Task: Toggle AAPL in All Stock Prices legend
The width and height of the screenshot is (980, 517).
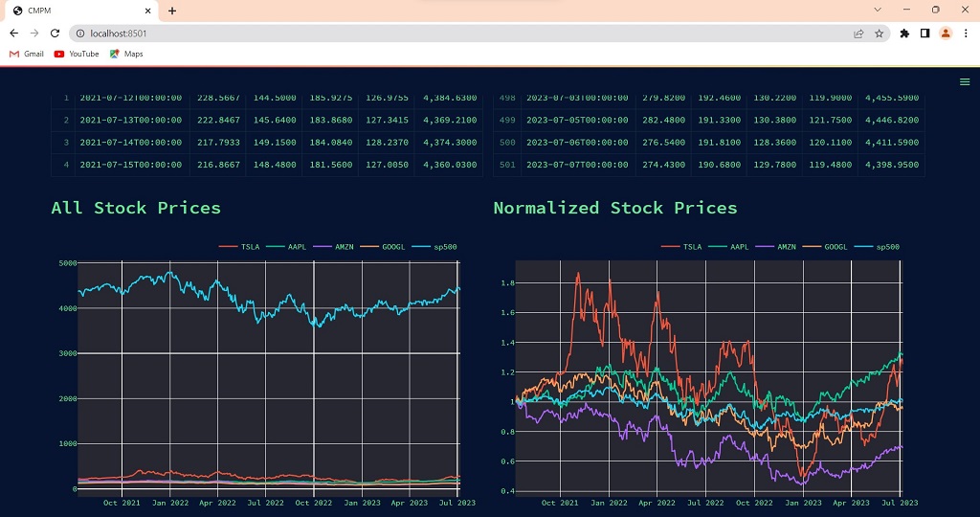Action: point(286,247)
